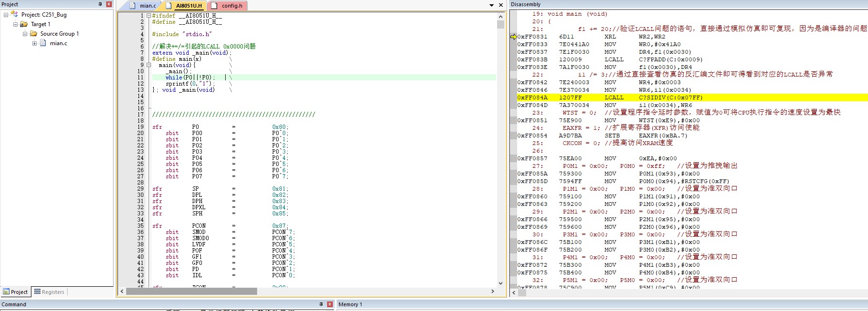Click the mian.c file icon in tree
This screenshot has height=311, width=868.
43,43
